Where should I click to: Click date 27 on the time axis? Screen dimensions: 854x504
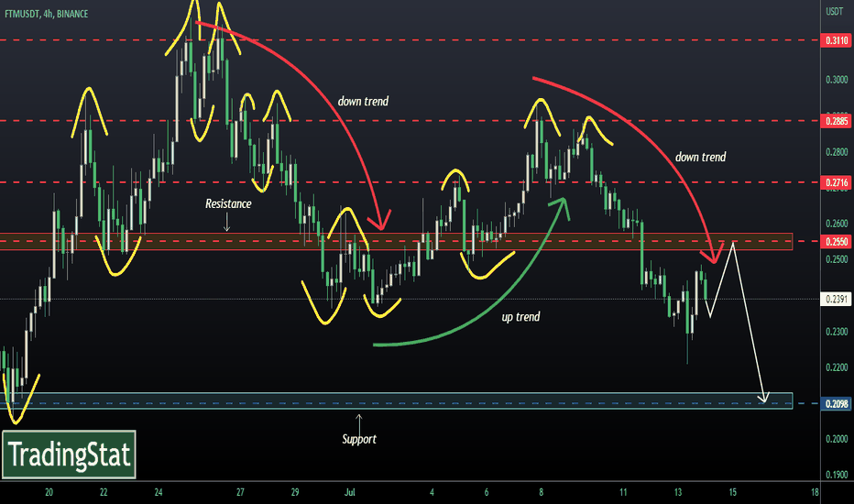pos(240,492)
